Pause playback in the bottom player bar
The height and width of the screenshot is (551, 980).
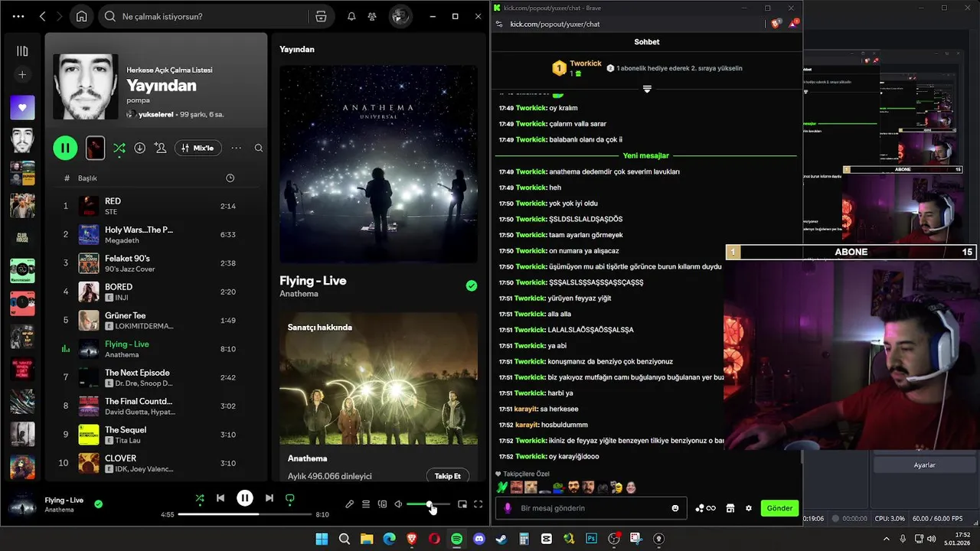[245, 498]
